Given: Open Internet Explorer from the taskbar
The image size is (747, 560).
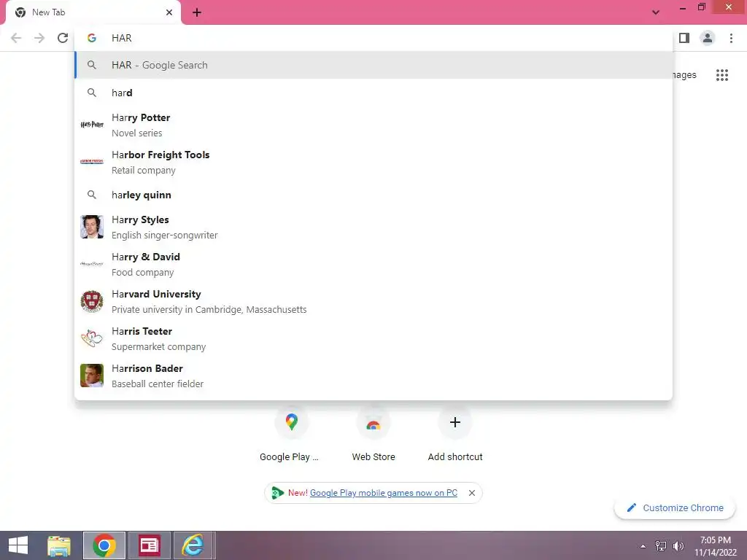Looking at the screenshot, I should (193, 545).
